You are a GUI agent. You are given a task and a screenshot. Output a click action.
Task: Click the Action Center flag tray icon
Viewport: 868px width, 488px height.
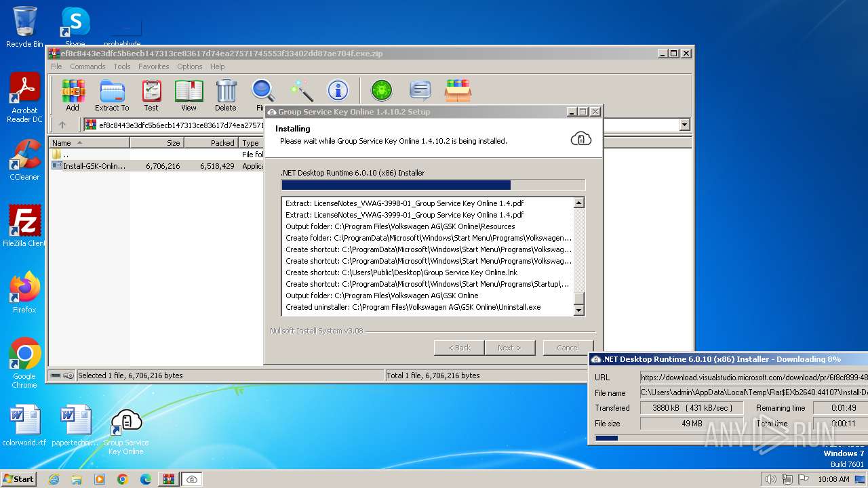click(804, 479)
